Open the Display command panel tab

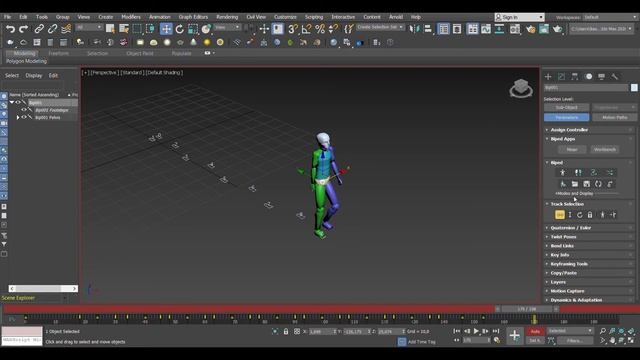coord(601,76)
